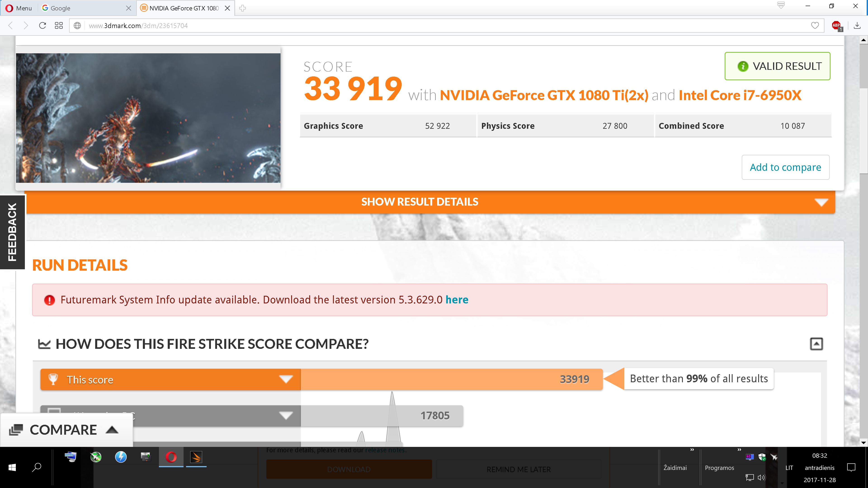Open the volume speaker tray icon
The height and width of the screenshot is (488, 868).
tap(762, 477)
